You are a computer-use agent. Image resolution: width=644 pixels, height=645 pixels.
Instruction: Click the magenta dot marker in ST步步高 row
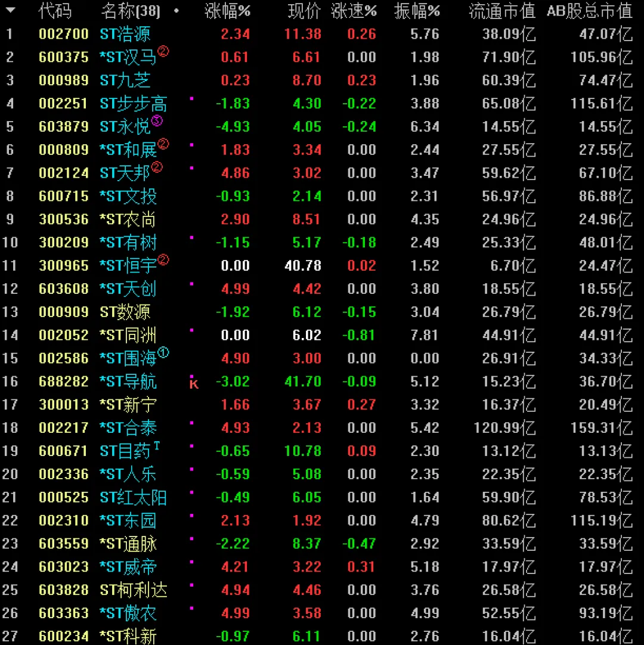click(191, 99)
